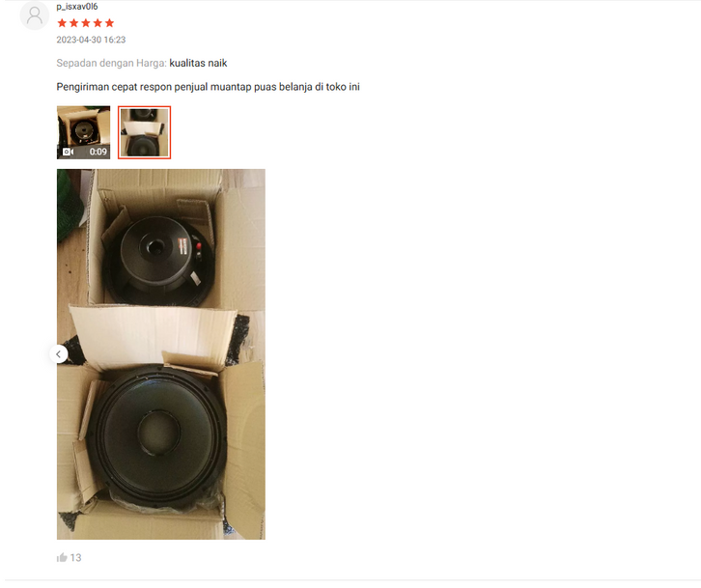Click the lower speaker in enlarged photo
Screen dimensions: 701x588
coord(157,435)
